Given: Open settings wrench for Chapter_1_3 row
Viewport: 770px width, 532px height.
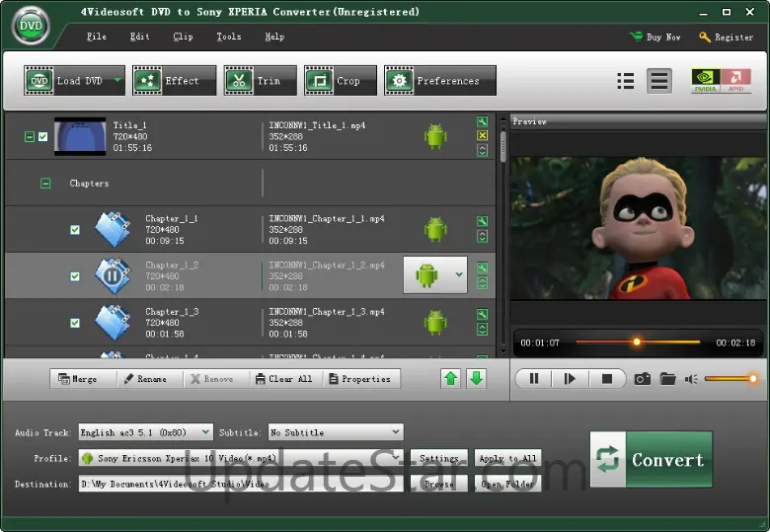Looking at the screenshot, I should [482, 314].
